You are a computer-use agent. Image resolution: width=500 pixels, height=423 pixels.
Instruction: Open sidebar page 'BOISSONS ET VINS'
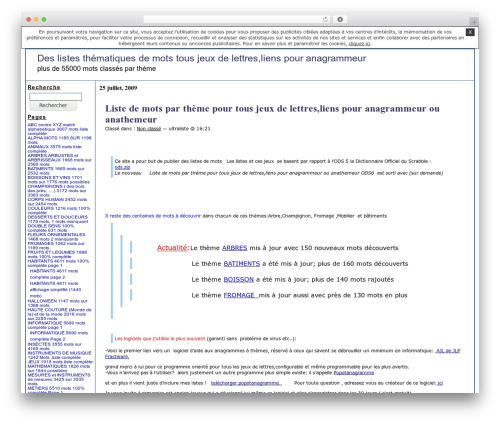59,180
